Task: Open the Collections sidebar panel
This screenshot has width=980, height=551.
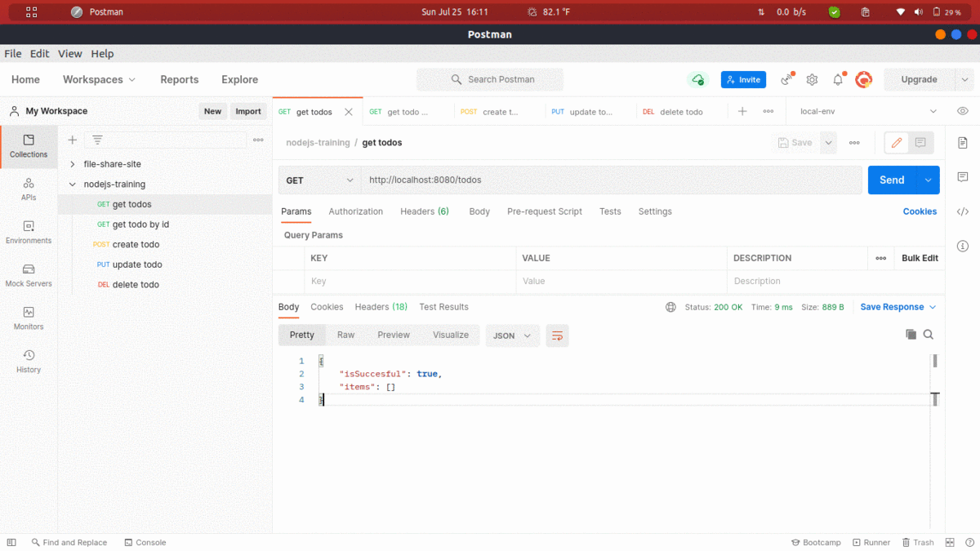Action: (29, 146)
